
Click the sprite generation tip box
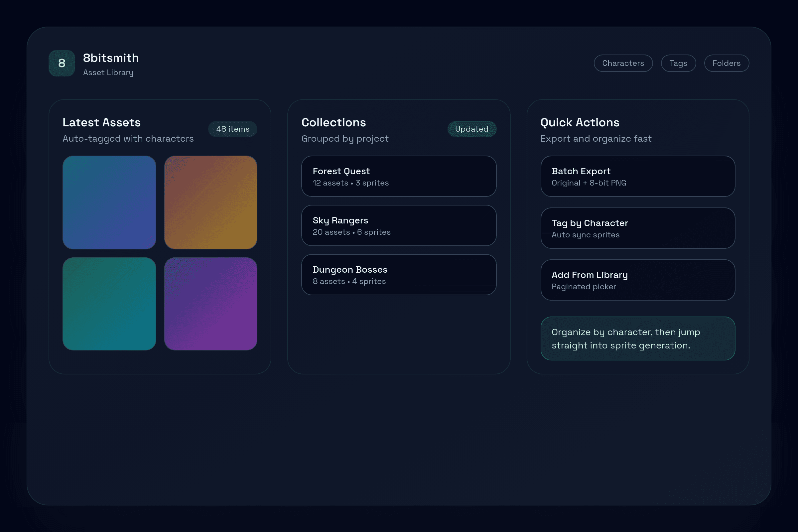coord(637,338)
